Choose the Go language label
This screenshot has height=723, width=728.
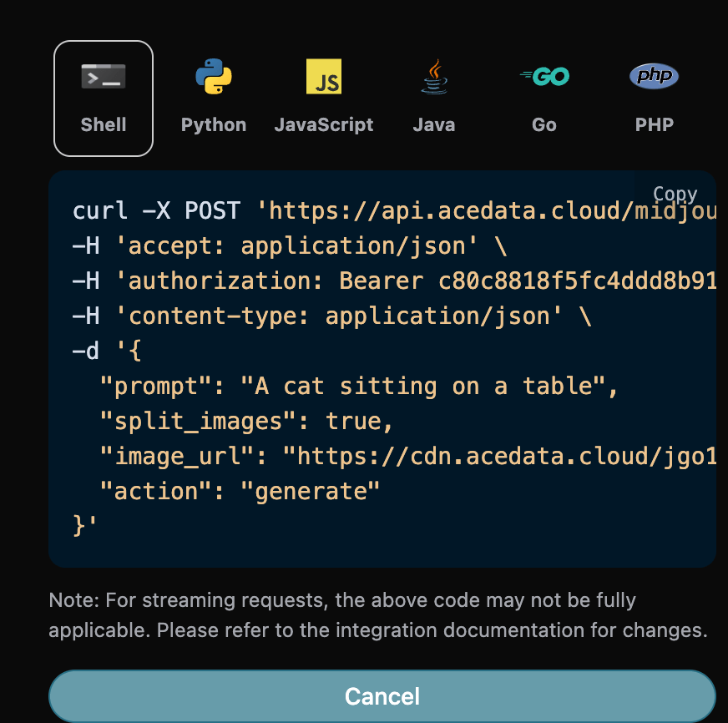(544, 125)
